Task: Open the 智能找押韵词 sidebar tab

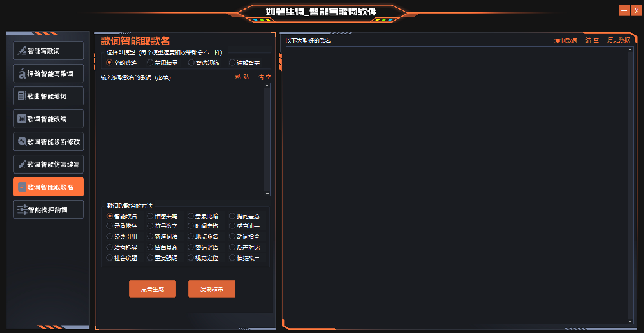Action: coord(48,210)
